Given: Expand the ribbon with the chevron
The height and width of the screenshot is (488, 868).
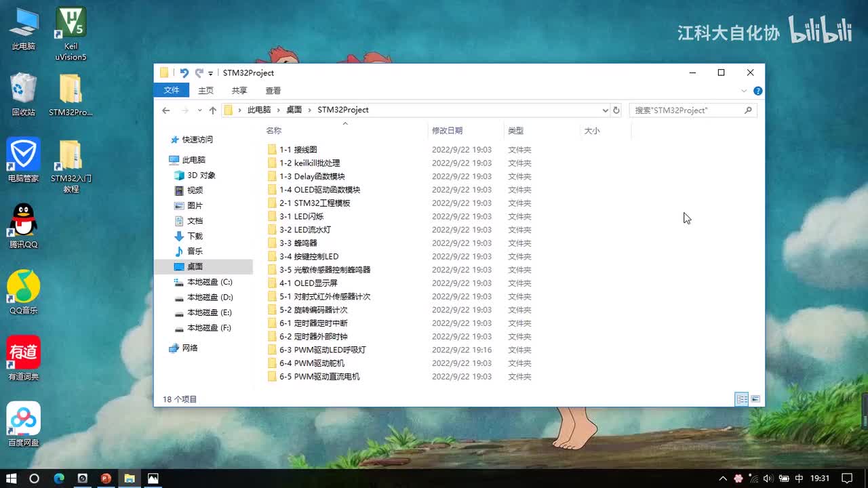Looking at the screenshot, I should [745, 90].
